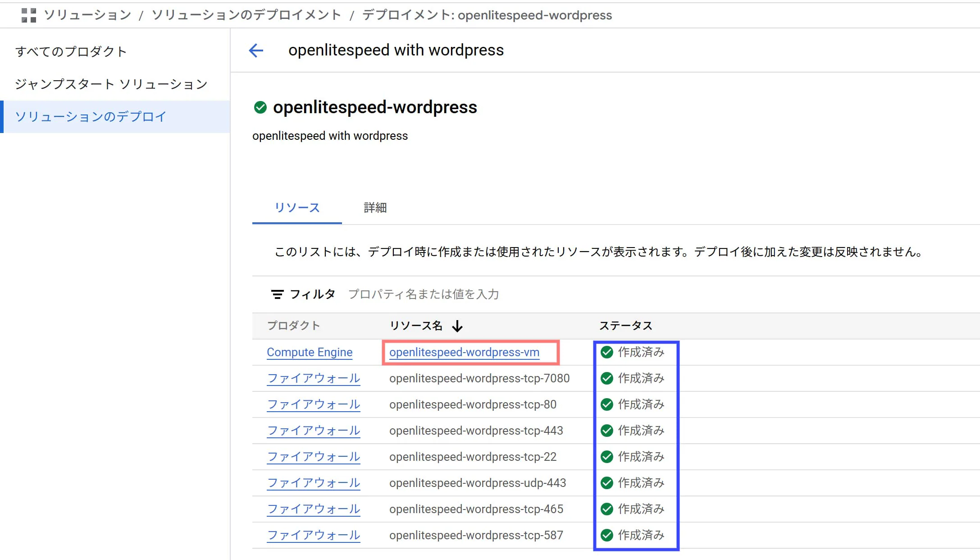The width and height of the screenshot is (980, 560).
Task: Select text openlitespeed-wordpress-tcp-80
Action: 473,404
